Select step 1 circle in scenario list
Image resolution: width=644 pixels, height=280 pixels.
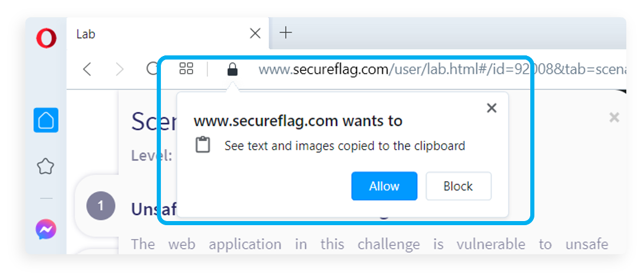[x=101, y=205]
